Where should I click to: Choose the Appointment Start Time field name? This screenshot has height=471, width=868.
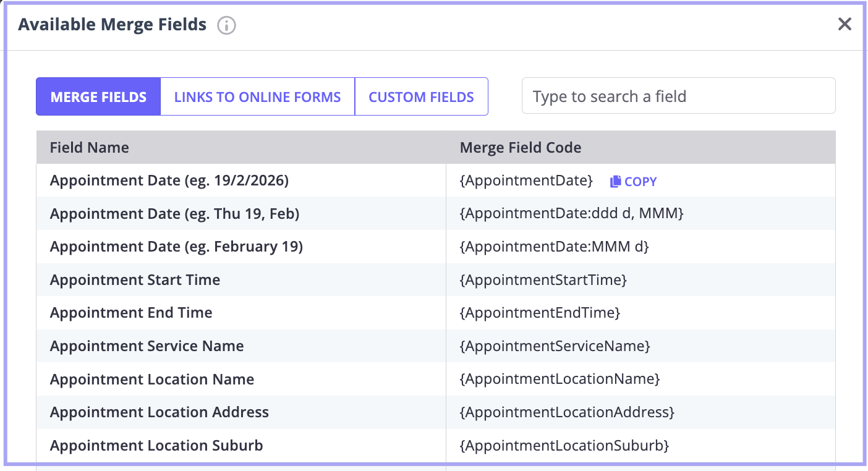point(135,280)
